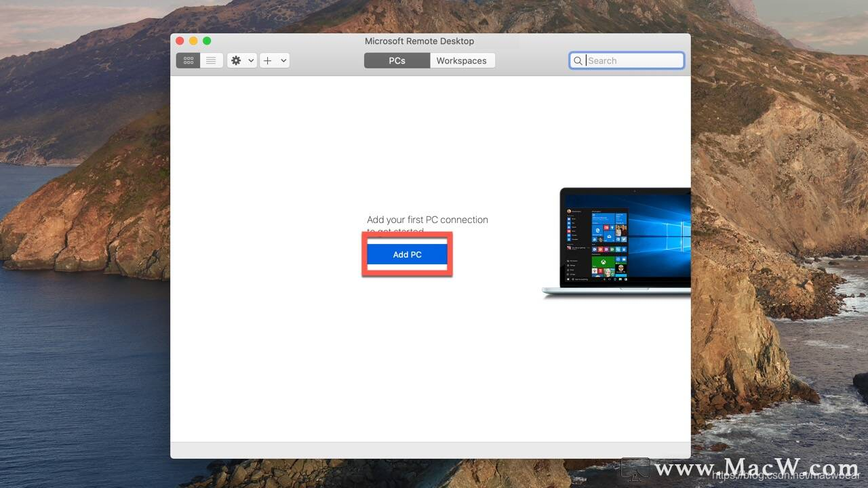Click the Microsoft Remote Desktop title text
Screen dimensions: 868x488
click(419, 41)
